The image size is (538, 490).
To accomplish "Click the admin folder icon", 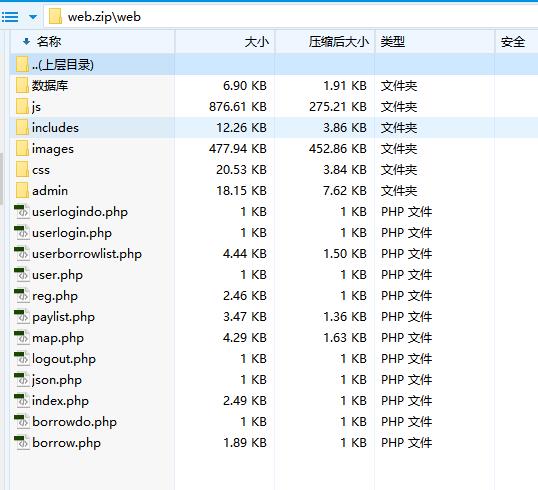I will point(22,190).
